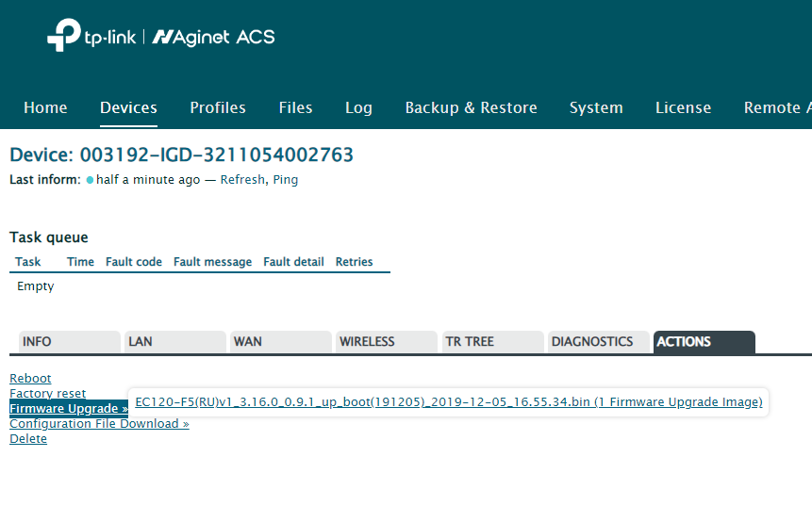
Task: Open Backup & Restore page
Action: pos(471,107)
